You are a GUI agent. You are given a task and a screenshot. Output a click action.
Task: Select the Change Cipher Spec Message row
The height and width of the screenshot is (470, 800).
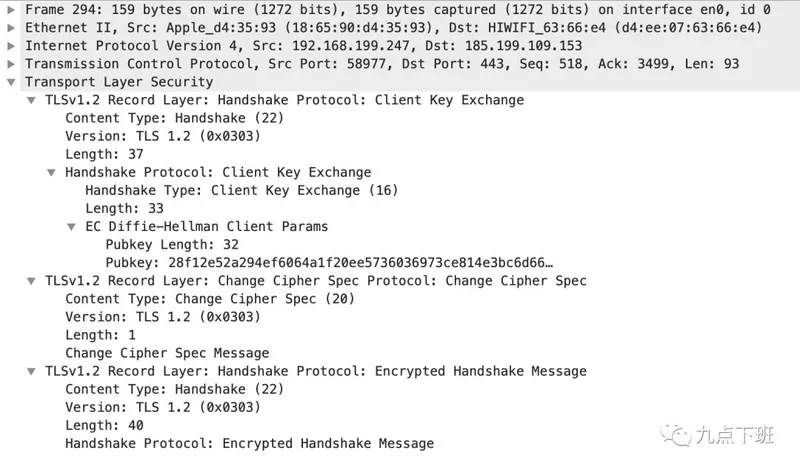[x=167, y=353]
